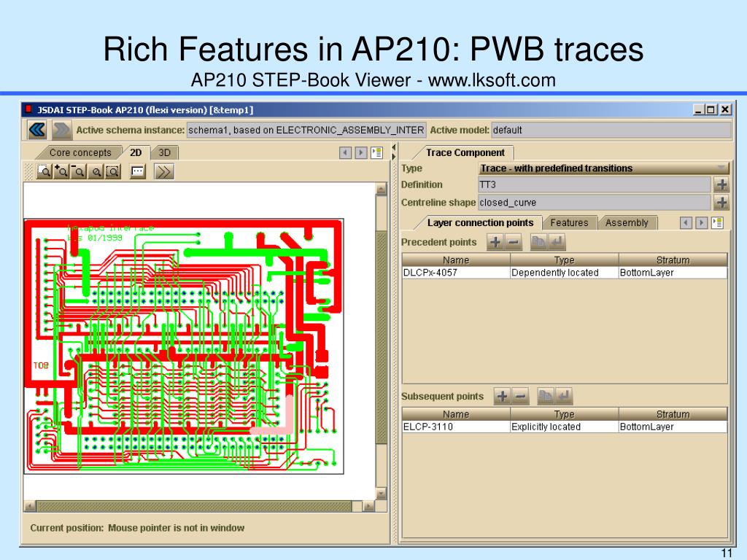This screenshot has width=747, height=560.
Task: Click the vertical scrollbar up arrow
Action: click(x=382, y=189)
